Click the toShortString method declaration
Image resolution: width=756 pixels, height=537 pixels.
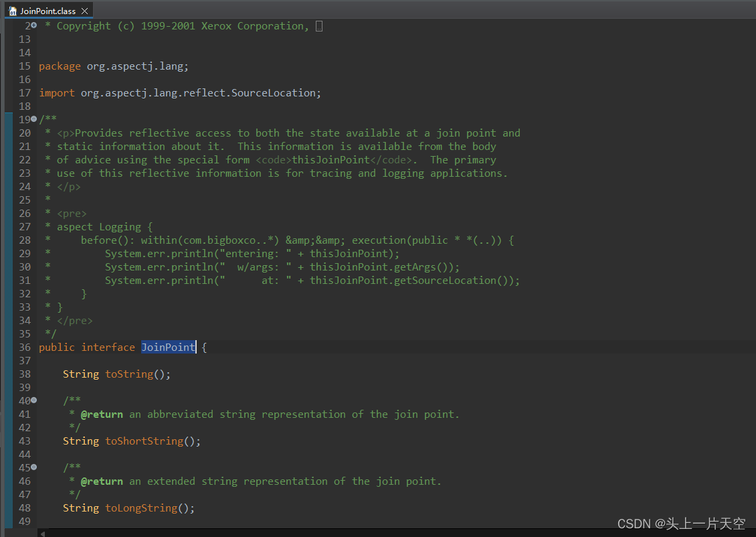144,441
